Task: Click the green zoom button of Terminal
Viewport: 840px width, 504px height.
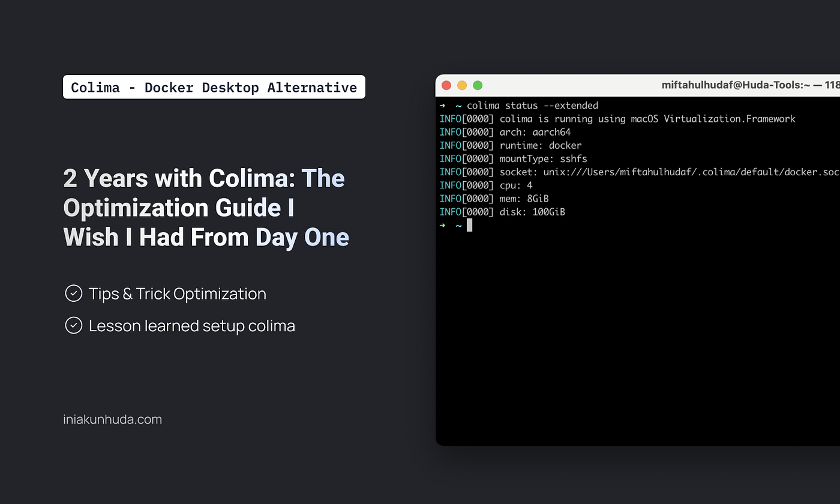Action: pos(478,85)
